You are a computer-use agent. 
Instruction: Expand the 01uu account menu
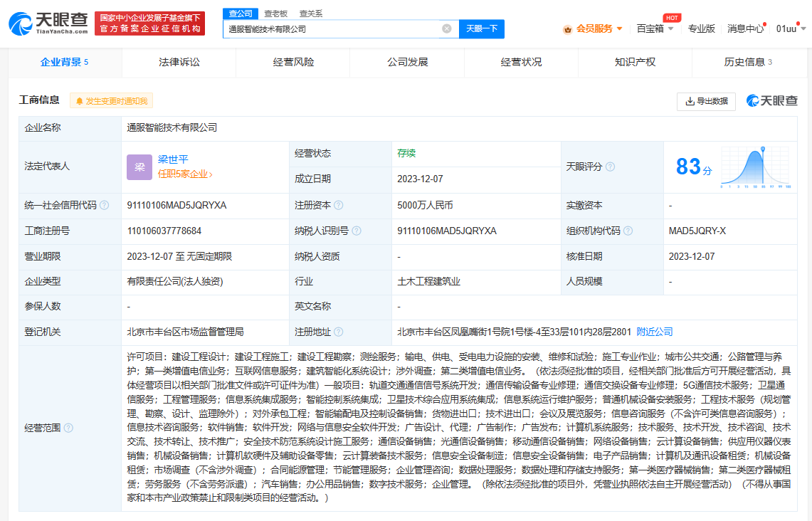point(791,28)
